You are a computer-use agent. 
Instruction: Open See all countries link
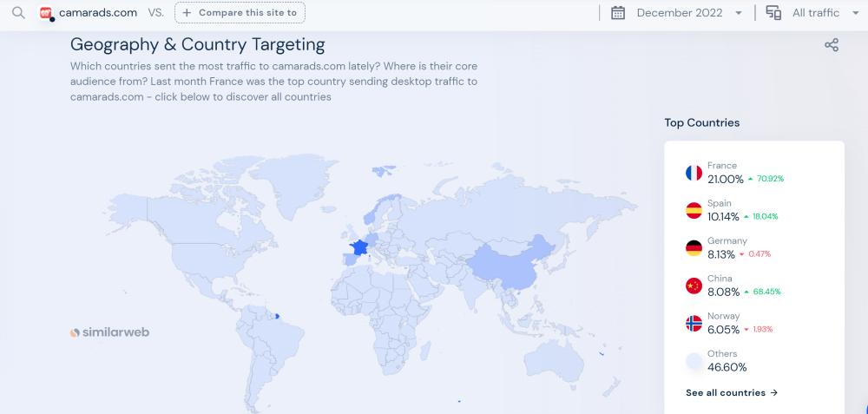pyautogui.click(x=731, y=392)
